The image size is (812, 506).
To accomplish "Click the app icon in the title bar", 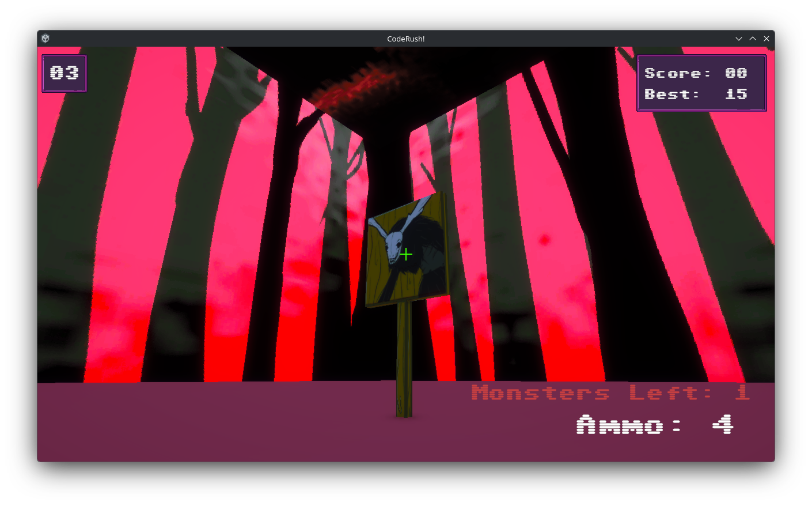I will (x=45, y=39).
